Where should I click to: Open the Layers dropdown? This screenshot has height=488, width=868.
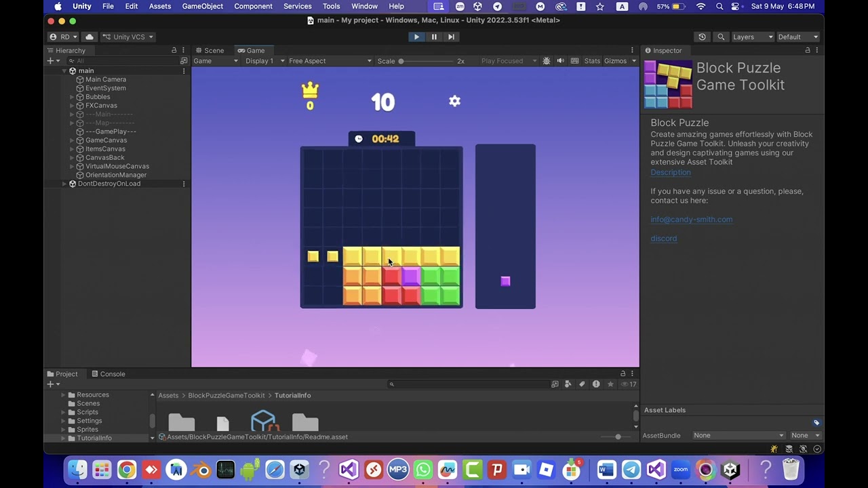pyautogui.click(x=752, y=37)
